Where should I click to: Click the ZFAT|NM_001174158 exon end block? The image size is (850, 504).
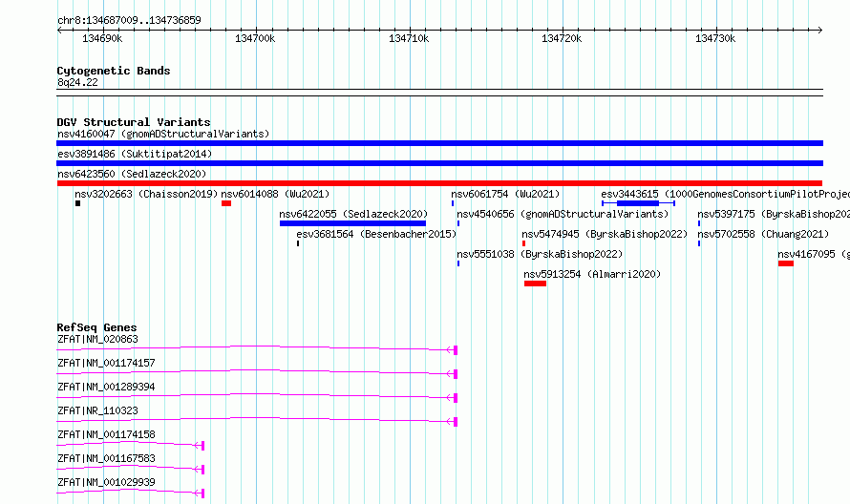coord(202,446)
